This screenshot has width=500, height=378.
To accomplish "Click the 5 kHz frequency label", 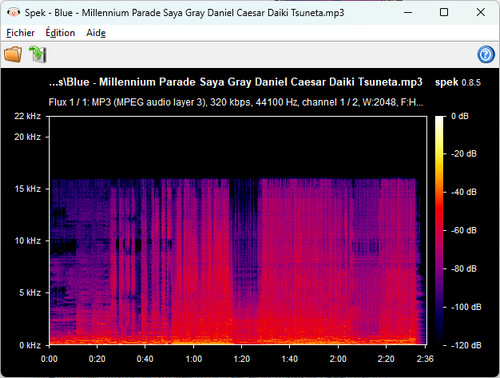I will pos(30,293).
